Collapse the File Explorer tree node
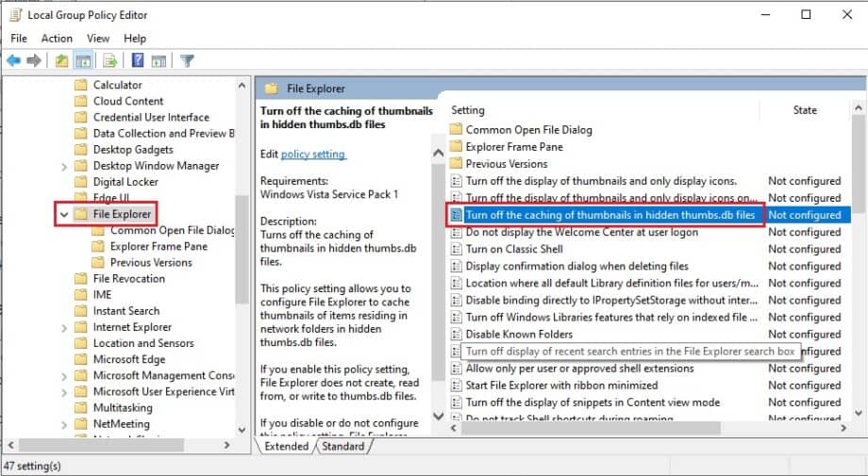Viewport: 868px width, 476px height. point(64,215)
